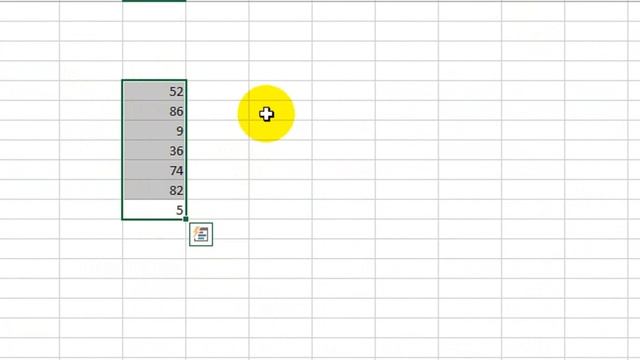Click the cell with value 9
Image resolution: width=640 pixels, height=360 pixels.
154,130
